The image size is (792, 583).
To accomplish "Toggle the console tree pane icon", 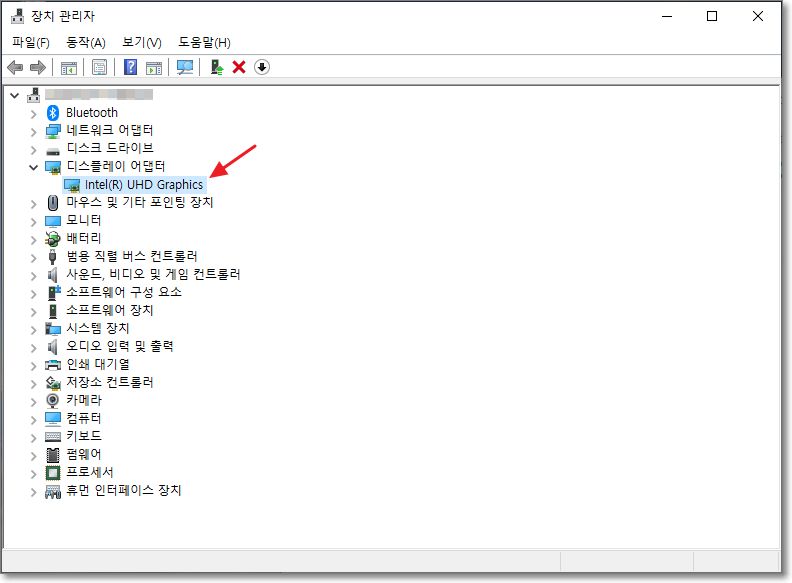I will point(69,67).
